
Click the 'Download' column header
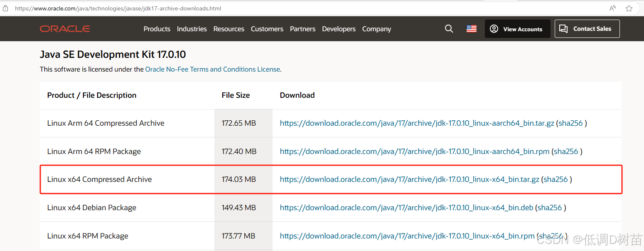click(297, 95)
